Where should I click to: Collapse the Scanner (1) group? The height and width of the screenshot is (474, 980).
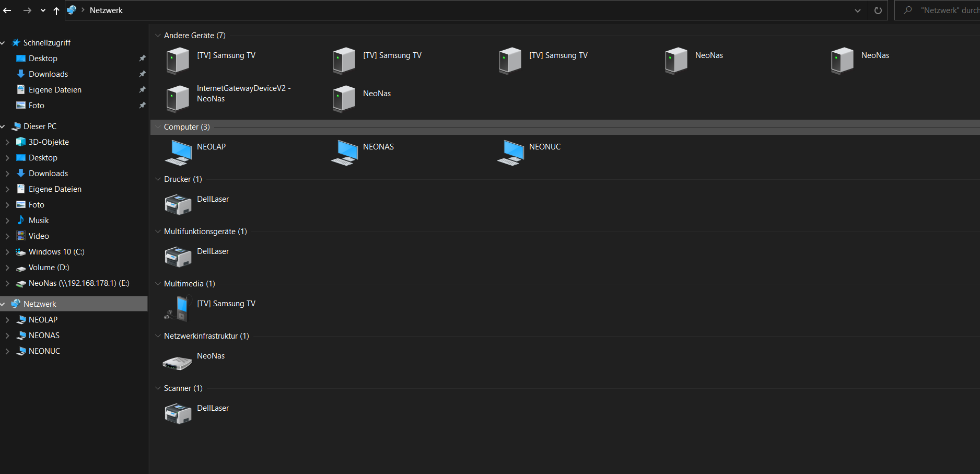(158, 388)
